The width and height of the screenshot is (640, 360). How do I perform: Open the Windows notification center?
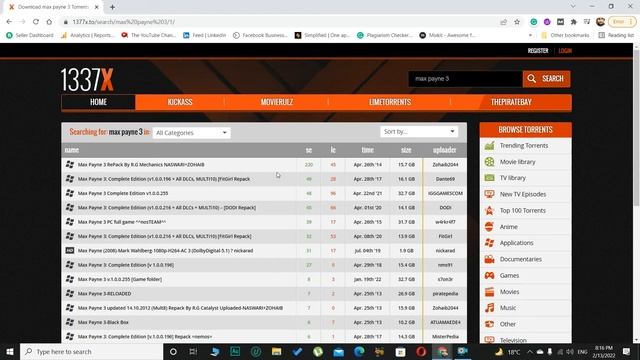click(x=626, y=351)
